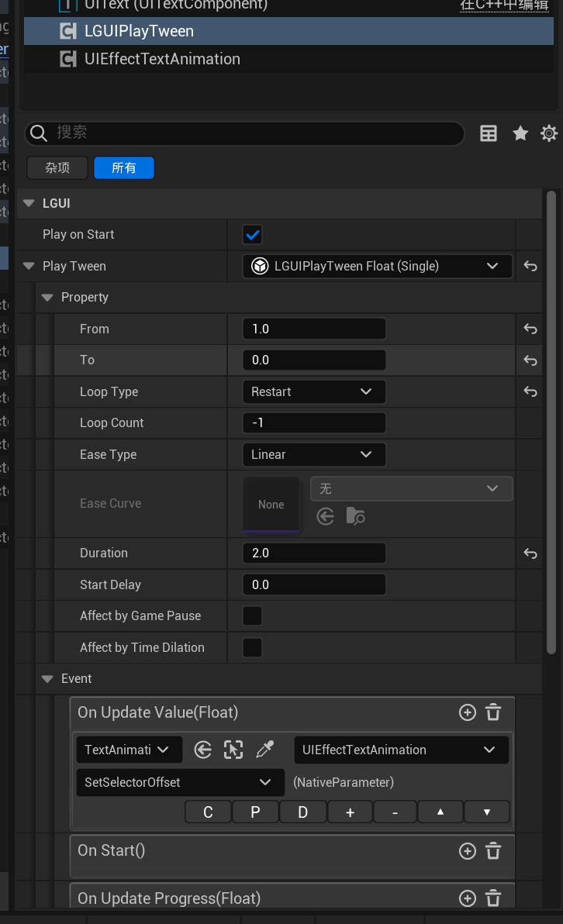The height and width of the screenshot is (924, 563).
Task: Add an event to On Update Value
Action: (467, 712)
